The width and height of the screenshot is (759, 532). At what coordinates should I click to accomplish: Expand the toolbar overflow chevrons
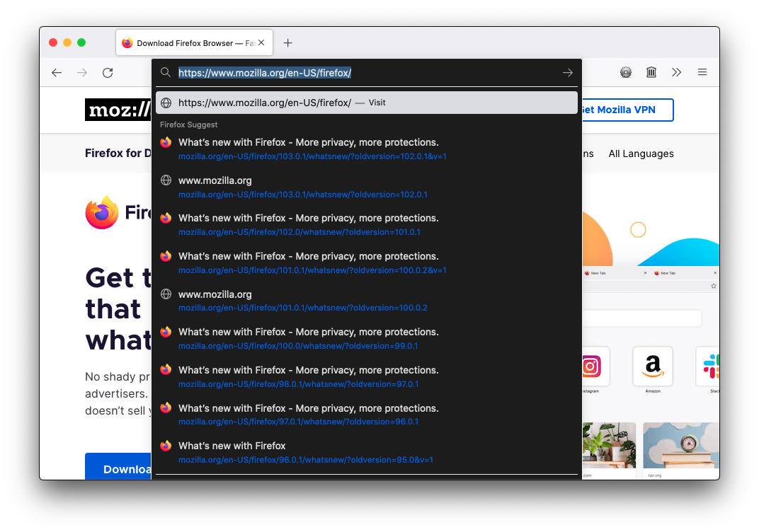click(676, 73)
